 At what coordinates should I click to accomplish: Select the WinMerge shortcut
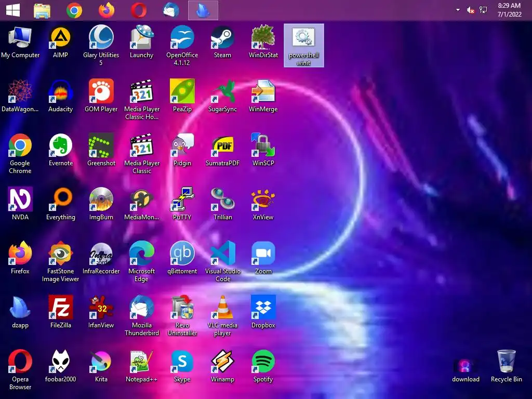tap(263, 96)
